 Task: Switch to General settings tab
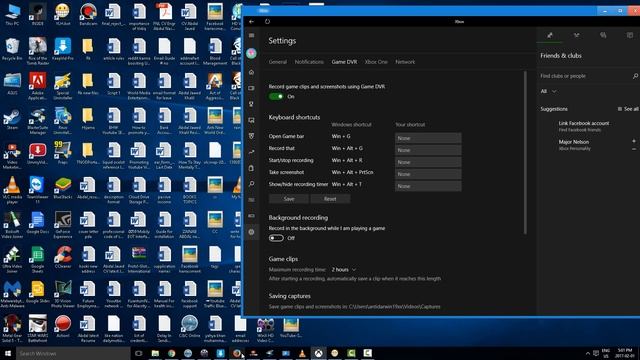click(x=278, y=62)
